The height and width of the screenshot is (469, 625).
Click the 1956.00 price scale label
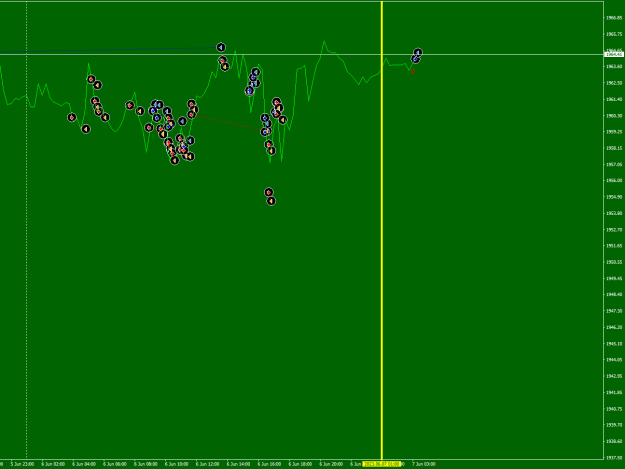point(614,181)
